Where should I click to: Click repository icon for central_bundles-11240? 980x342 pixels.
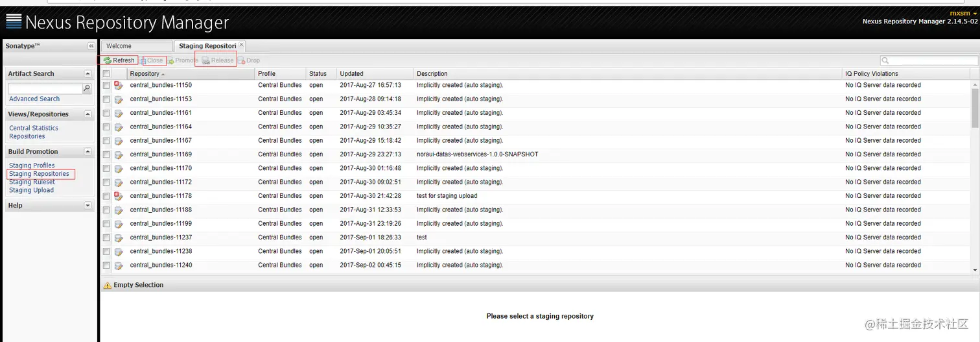pos(119,265)
